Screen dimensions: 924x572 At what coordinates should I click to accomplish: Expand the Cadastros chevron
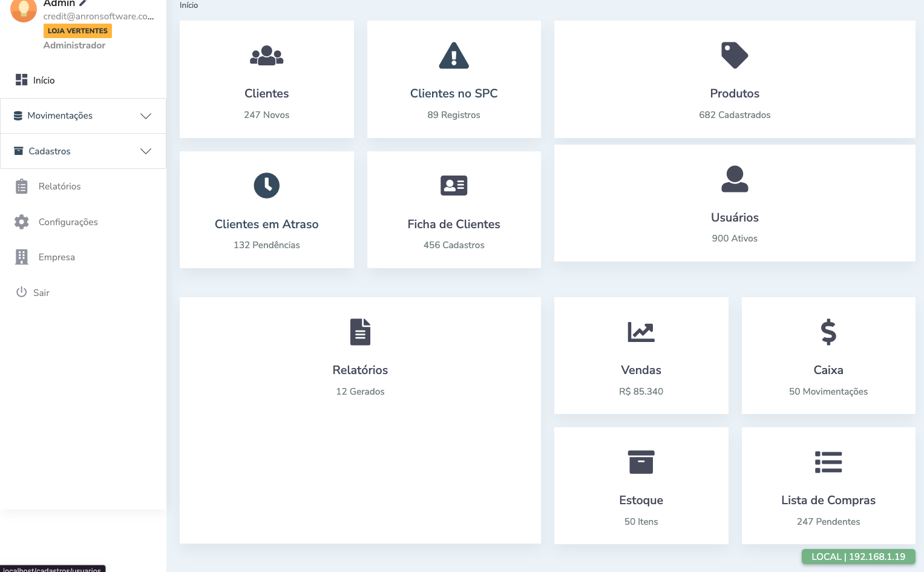146,151
